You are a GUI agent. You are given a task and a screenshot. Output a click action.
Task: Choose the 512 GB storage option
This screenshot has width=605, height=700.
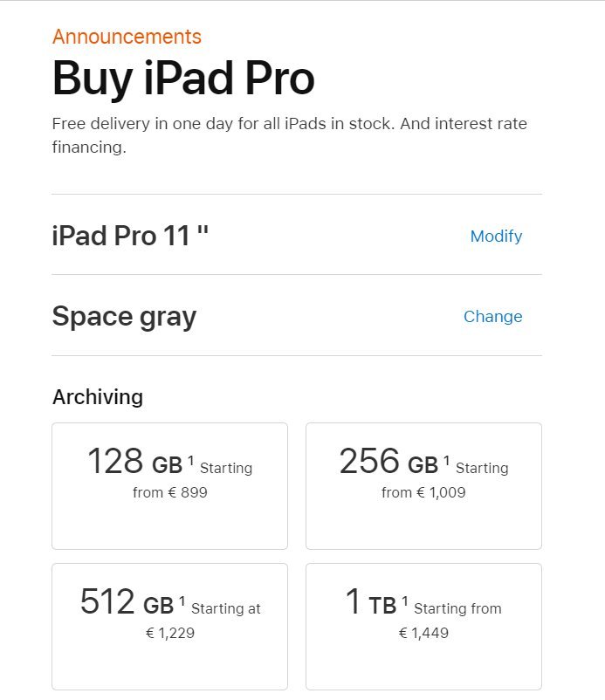[x=169, y=626]
